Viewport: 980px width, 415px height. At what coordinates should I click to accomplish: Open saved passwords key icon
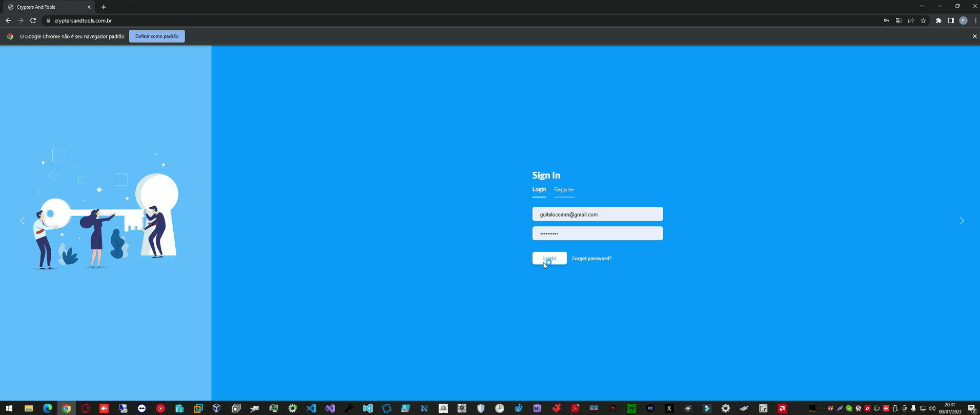[886, 21]
